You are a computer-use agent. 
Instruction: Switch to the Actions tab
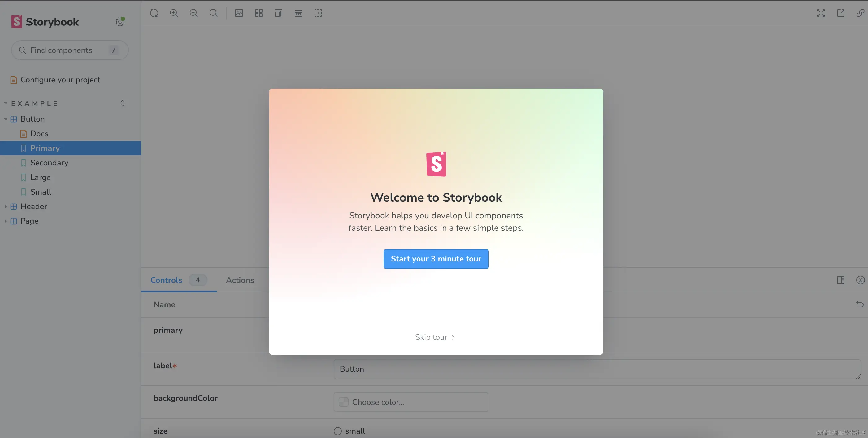tap(240, 280)
